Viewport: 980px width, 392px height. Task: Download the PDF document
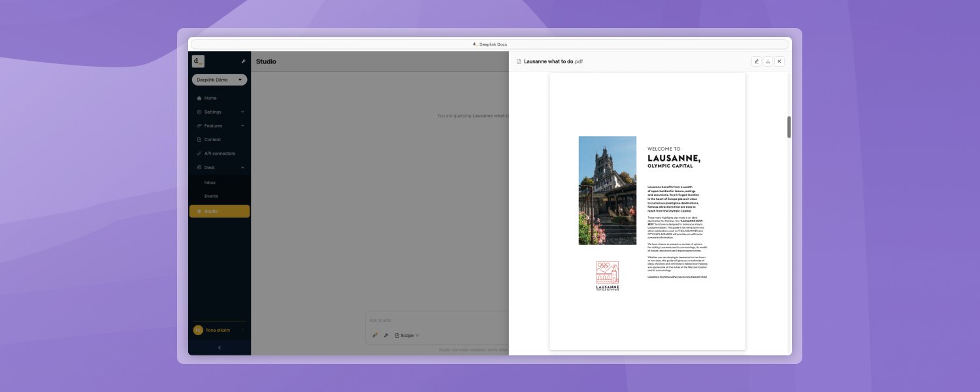coord(768,61)
